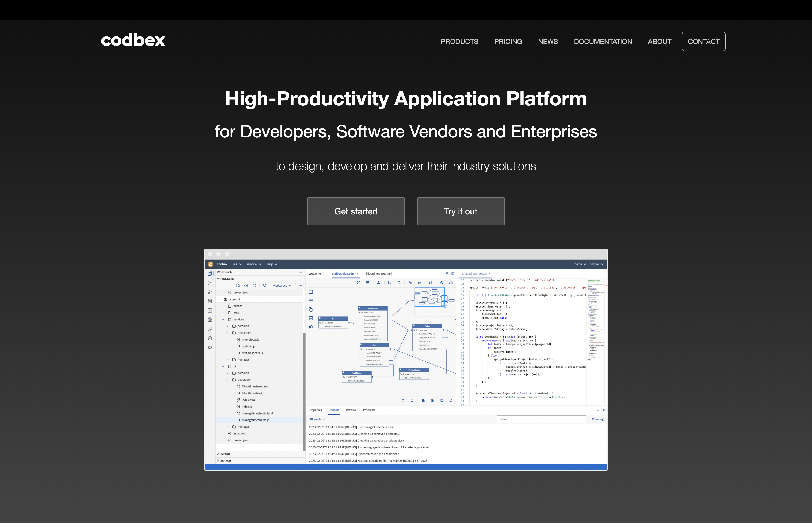Switch to the Welcome tab
812x527 pixels.
tap(314, 274)
